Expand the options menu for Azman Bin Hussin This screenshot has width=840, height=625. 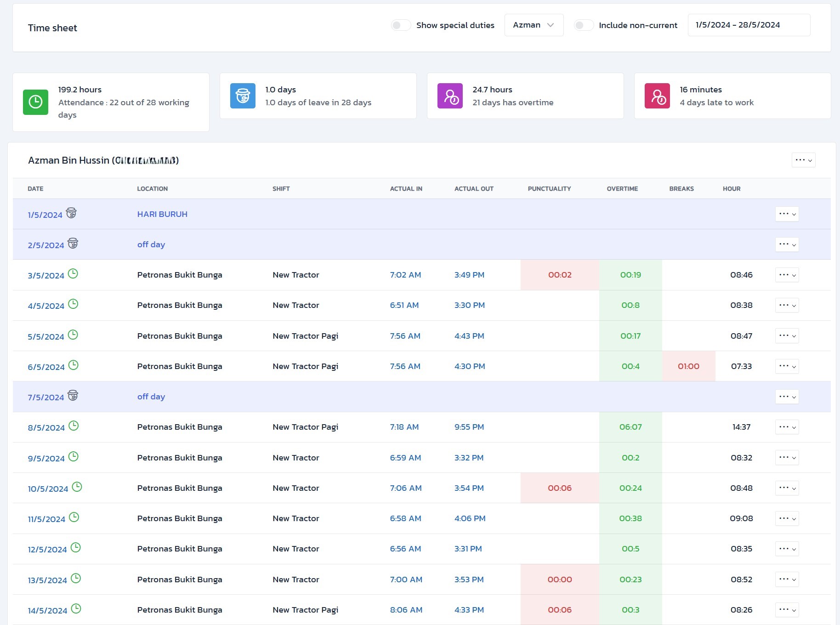coord(803,160)
